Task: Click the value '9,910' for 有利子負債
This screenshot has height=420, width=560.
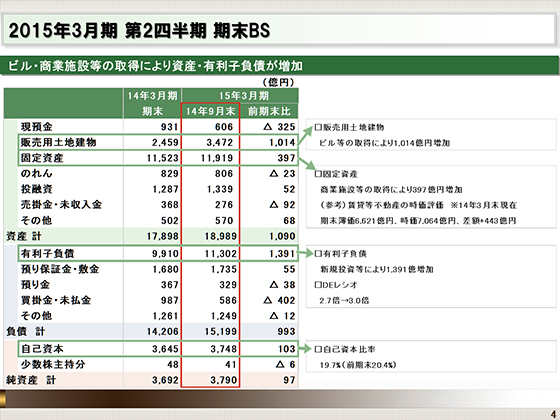Action: point(165,254)
